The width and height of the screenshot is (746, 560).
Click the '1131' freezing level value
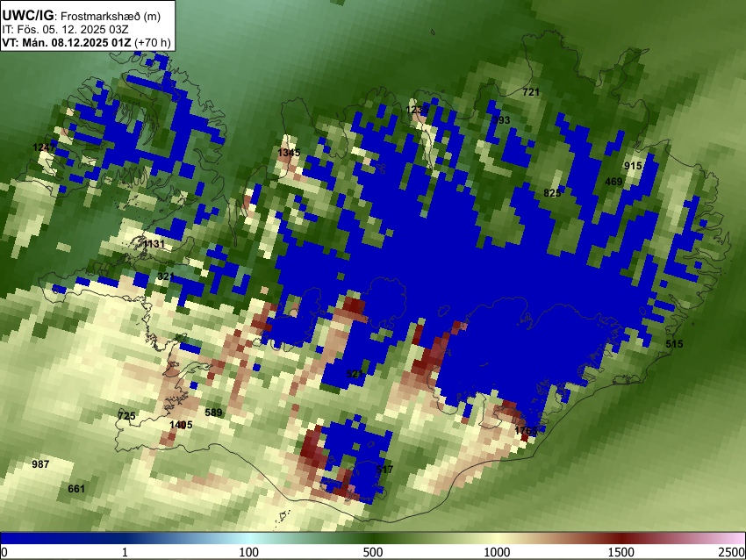pyautogui.click(x=154, y=244)
